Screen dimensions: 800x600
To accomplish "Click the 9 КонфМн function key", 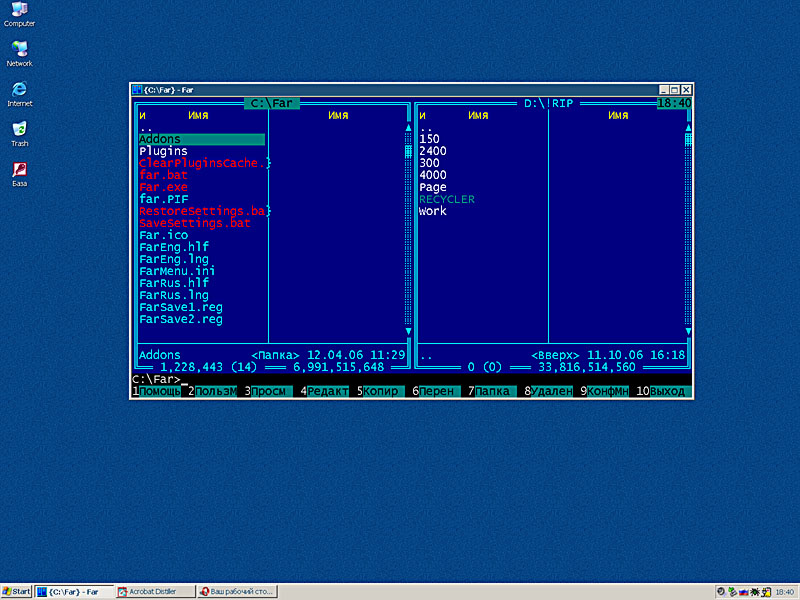I will tap(605, 391).
